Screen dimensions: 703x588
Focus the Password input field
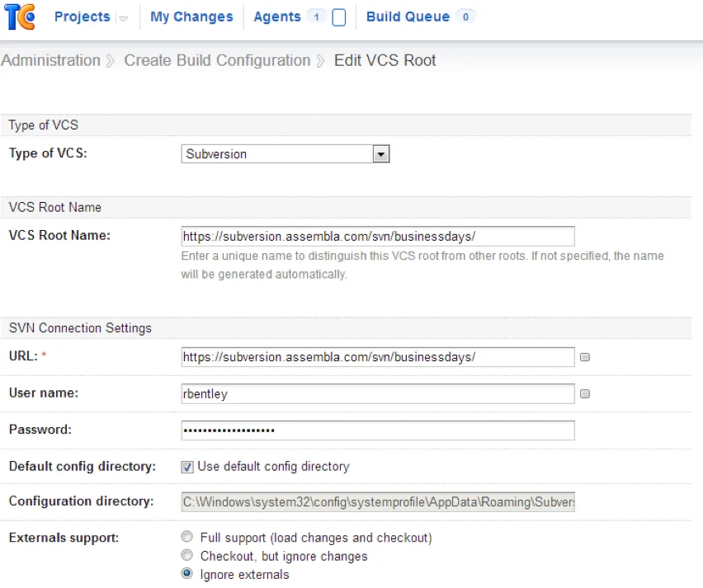click(378, 430)
